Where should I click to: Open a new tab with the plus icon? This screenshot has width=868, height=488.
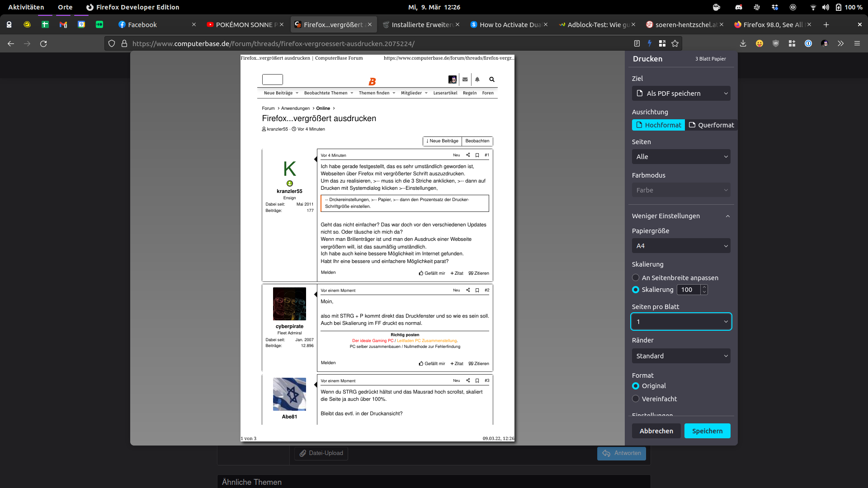click(x=826, y=24)
